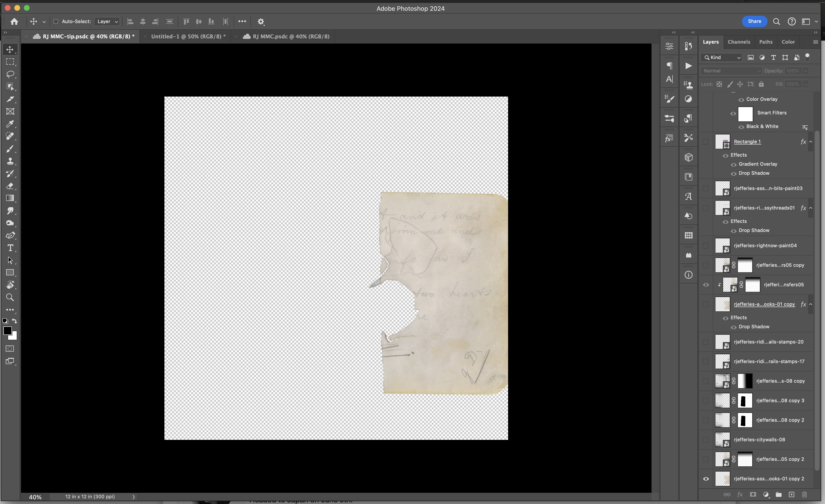Select the Hand tool
This screenshot has height=504, width=825.
pos(10,285)
